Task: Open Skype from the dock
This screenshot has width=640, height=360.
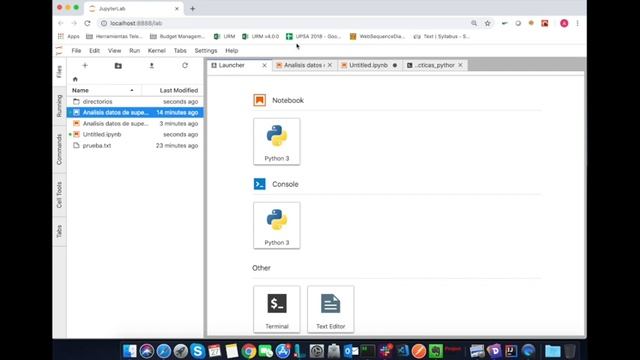Action: (x=198, y=351)
